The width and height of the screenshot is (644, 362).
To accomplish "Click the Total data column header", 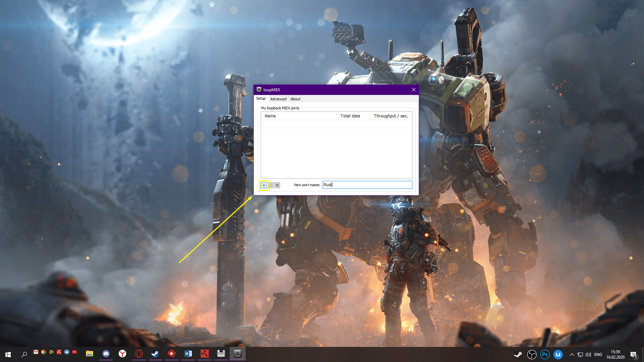I will click(x=354, y=116).
